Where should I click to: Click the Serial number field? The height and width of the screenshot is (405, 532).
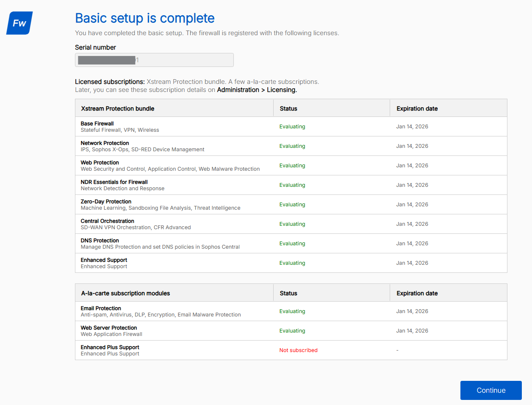[154, 60]
